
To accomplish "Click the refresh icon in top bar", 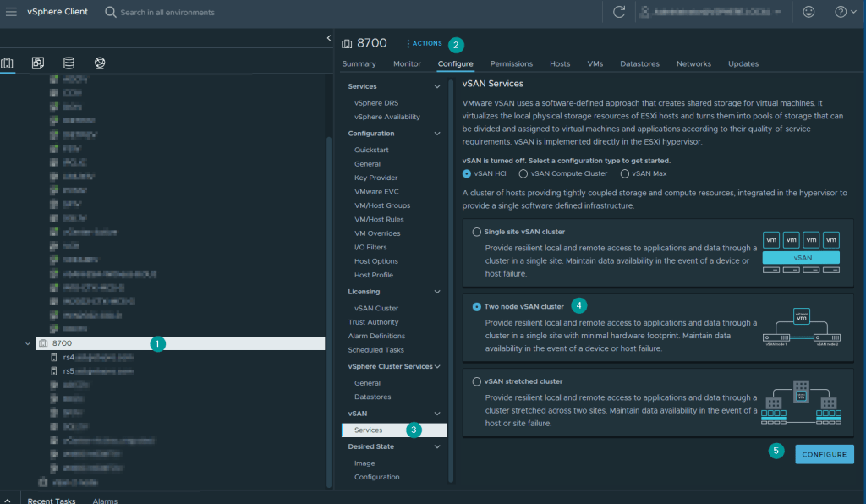I will 619,12.
